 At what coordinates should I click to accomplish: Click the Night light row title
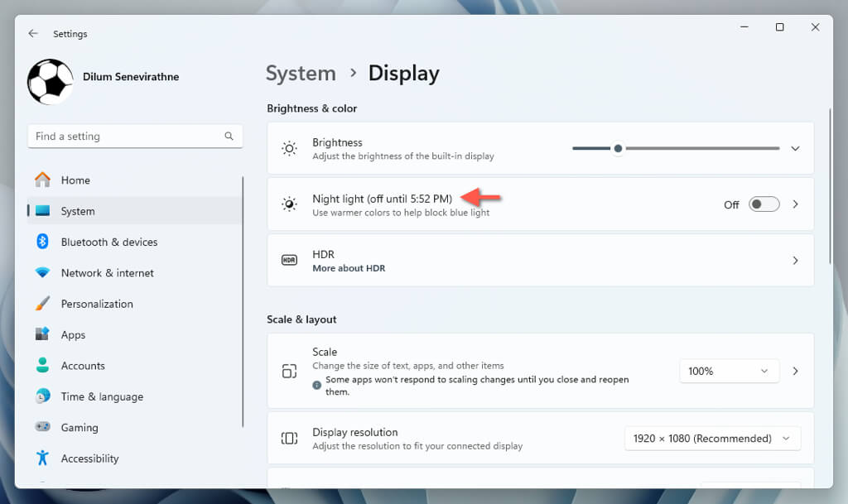pos(382,199)
